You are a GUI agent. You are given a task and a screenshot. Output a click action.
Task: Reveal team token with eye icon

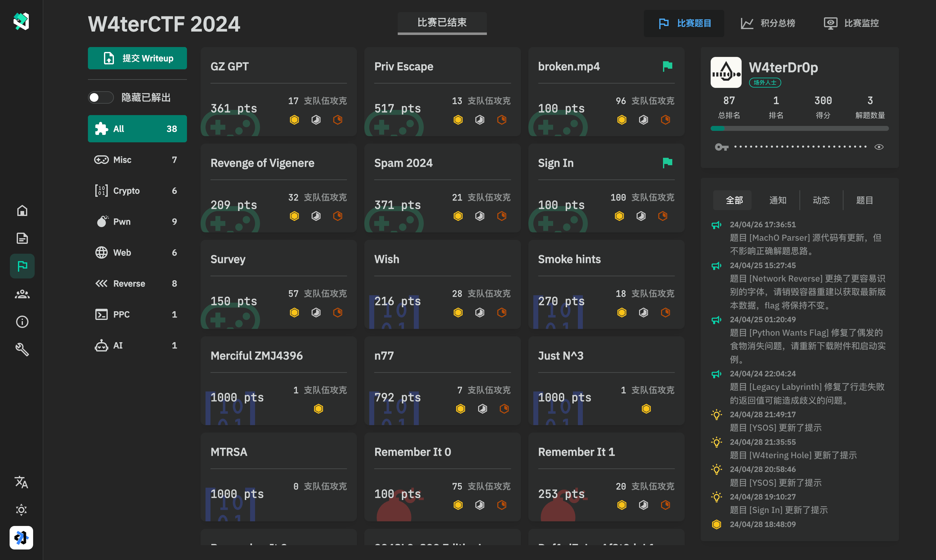pyautogui.click(x=879, y=147)
